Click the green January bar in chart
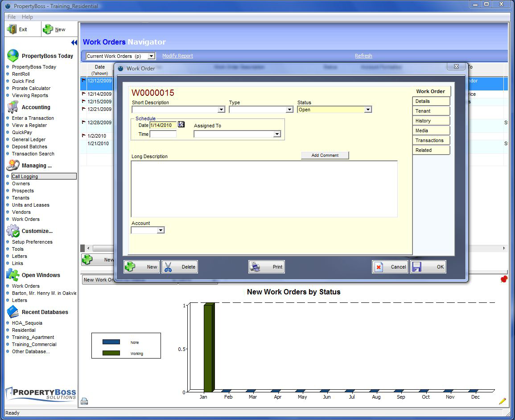Screen dimensions: 515x420 coord(209,347)
